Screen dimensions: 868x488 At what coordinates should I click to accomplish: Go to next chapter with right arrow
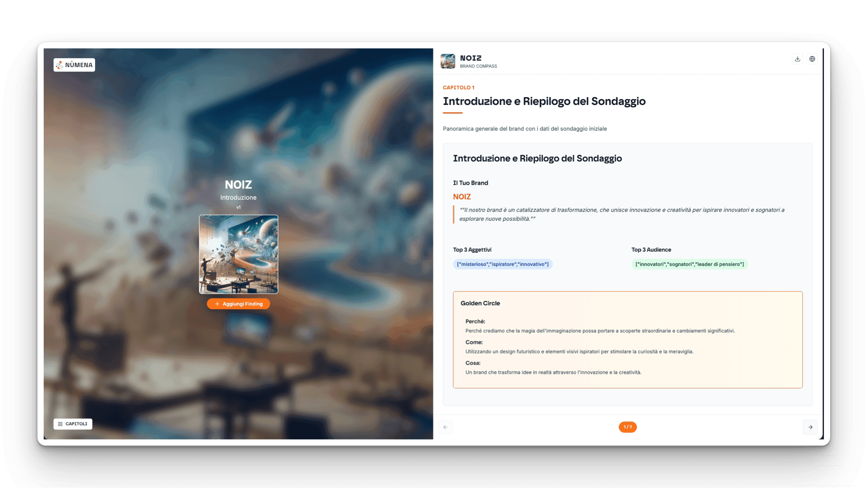[x=810, y=427]
